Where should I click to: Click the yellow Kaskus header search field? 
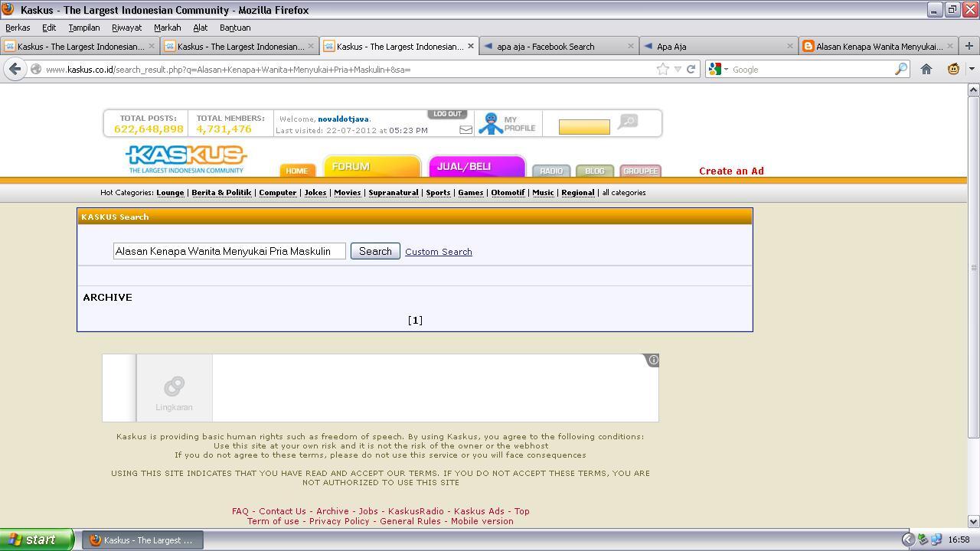point(584,127)
